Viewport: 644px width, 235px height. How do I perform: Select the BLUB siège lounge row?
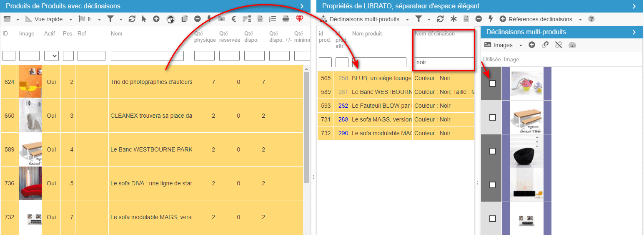point(381,78)
